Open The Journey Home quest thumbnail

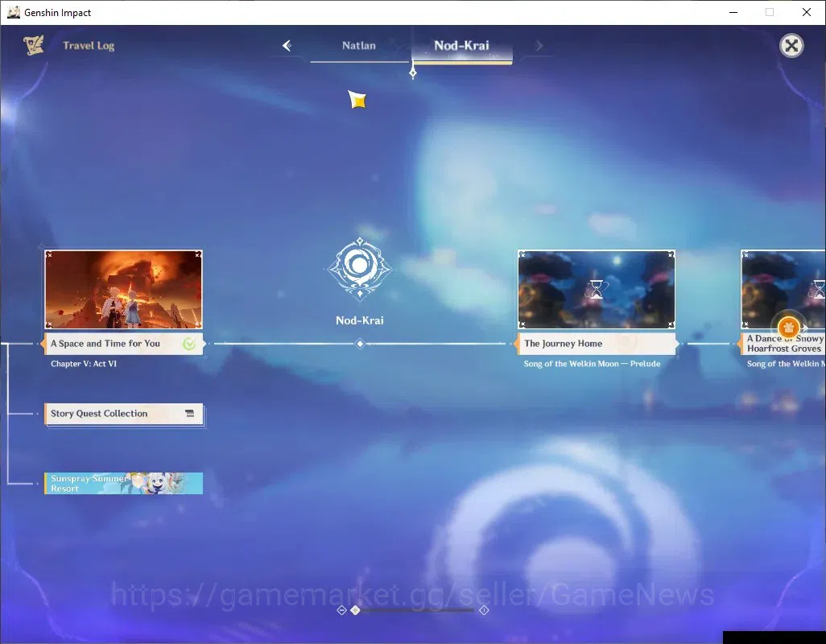[597, 290]
